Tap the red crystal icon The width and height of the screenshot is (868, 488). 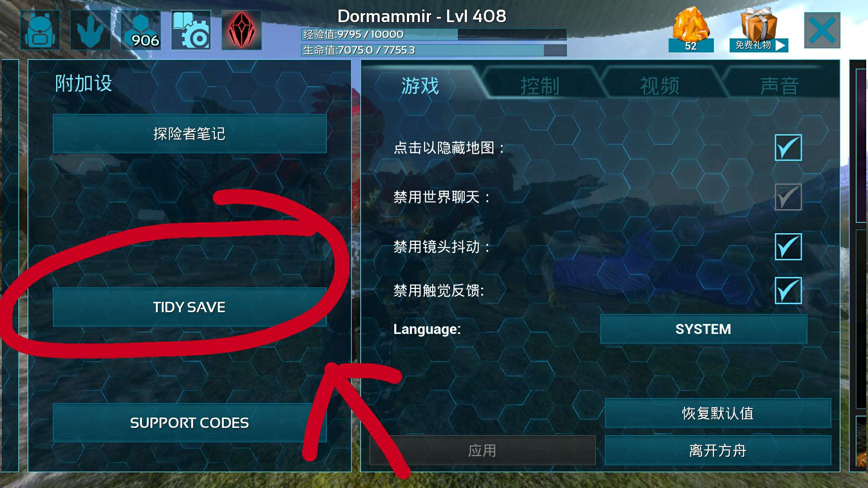241,30
